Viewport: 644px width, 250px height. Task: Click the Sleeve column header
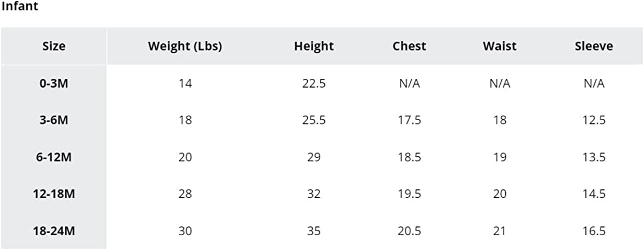click(x=594, y=47)
